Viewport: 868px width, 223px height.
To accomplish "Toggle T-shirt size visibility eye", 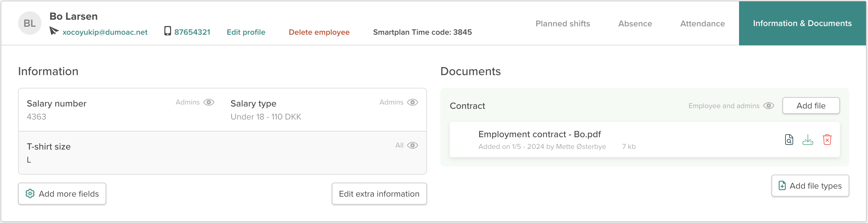I will point(412,145).
